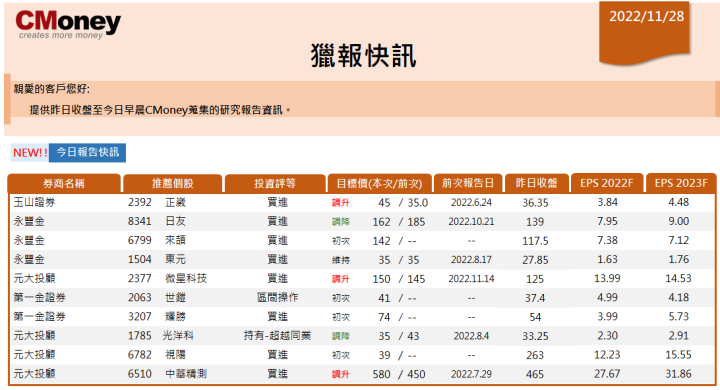This screenshot has height=390, width=720.
Task: Click EPS 2022F value 13.99
Action: [x=607, y=278]
